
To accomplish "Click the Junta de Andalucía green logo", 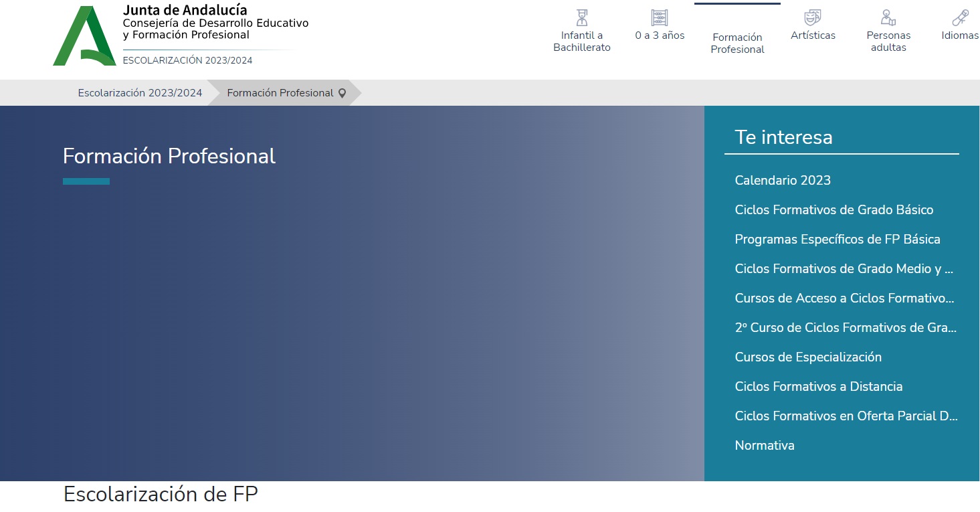I will click(x=84, y=37).
